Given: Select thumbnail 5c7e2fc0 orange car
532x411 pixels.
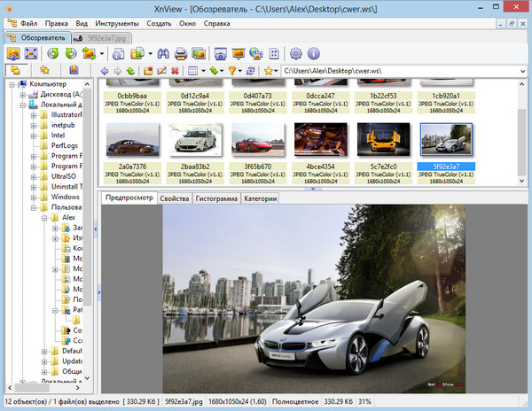Looking at the screenshot, I should point(384,139).
